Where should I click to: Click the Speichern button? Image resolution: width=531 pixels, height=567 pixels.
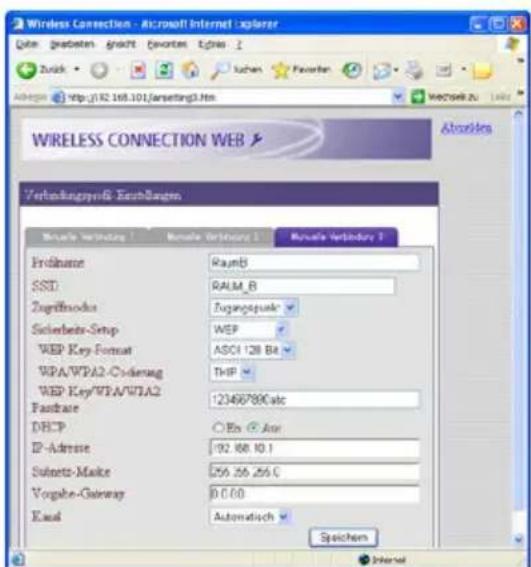(x=343, y=537)
